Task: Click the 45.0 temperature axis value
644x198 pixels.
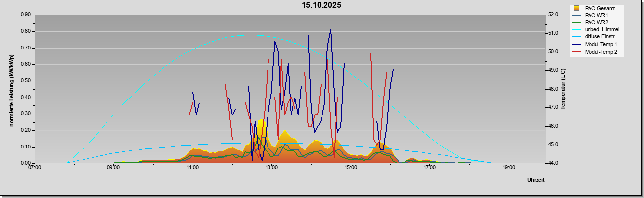Action: (x=552, y=145)
